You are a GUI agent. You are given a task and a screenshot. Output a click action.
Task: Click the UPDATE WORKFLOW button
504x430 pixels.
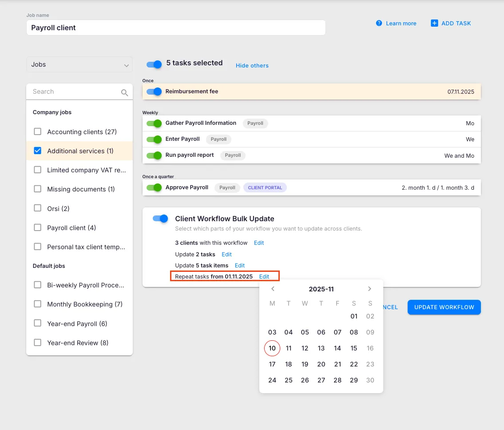pos(444,307)
